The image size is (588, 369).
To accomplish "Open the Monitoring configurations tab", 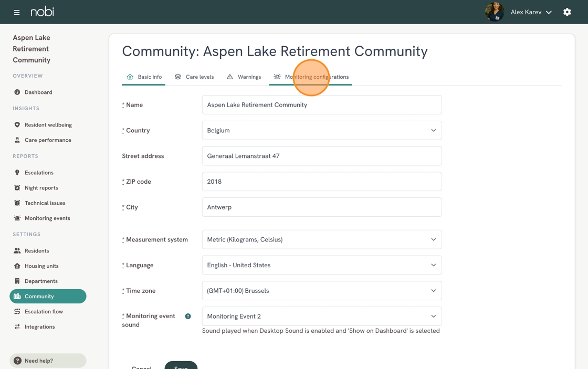I will pyautogui.click(x=310, y=77).
